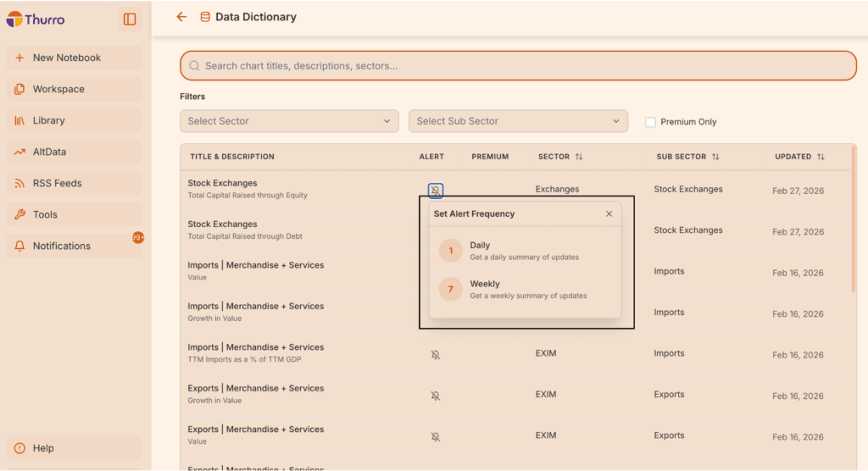This screenshot has width=868, height=471.
Task: Click the Exchanges sector cell
Action: point(557,189)
